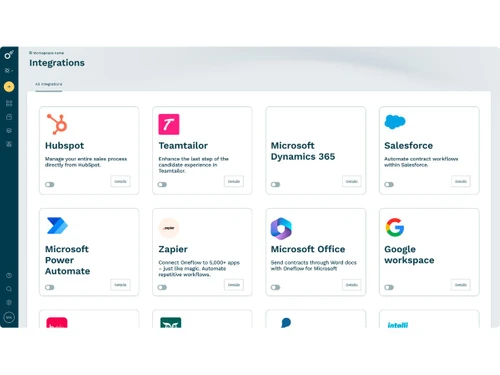Open the four-squares dashboard icon in sidebar
Image resolution: width=500 pixels, height=375 pixels.
point(9,103)
